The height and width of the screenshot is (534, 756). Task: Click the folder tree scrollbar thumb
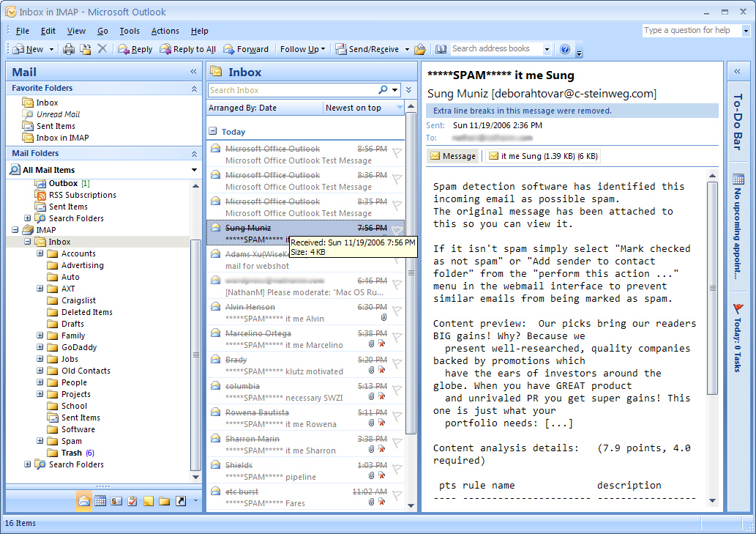195,355
